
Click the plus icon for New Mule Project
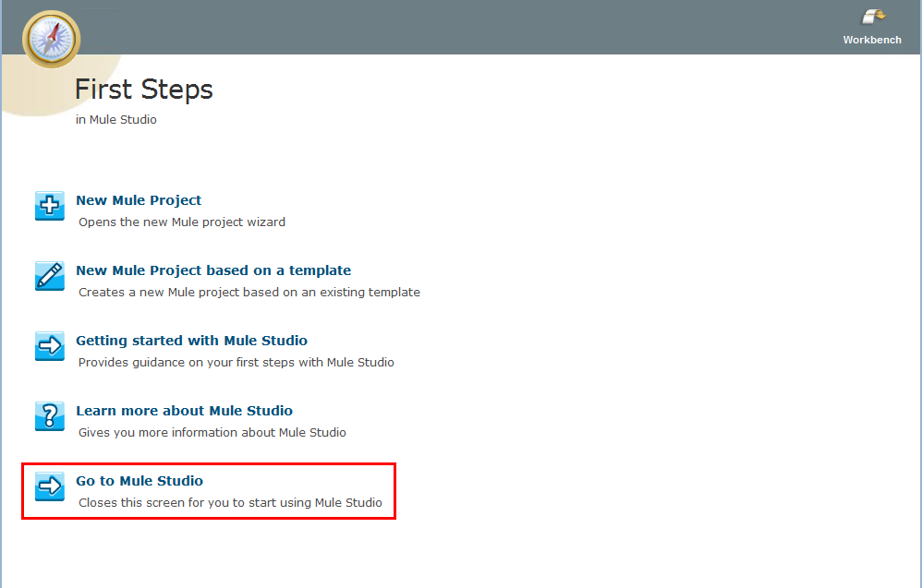tap(49, 206)
